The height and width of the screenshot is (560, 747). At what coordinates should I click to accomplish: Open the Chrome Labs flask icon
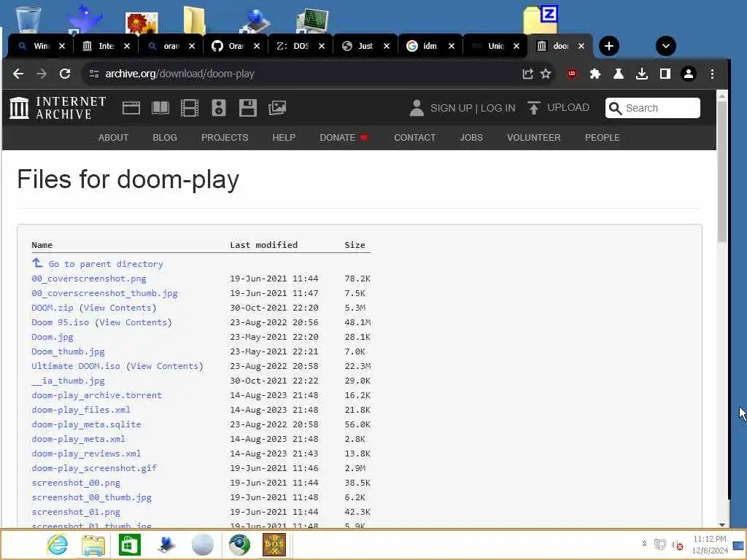[x=619, y=74]
